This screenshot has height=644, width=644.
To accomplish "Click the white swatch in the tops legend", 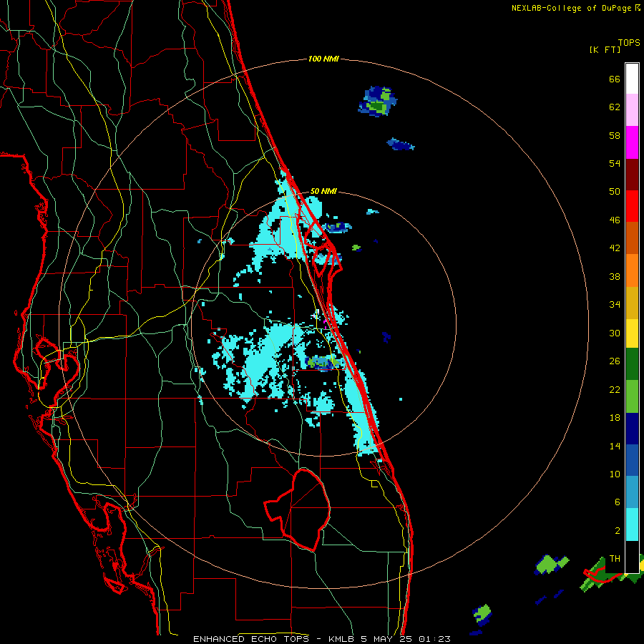I will (632, 79).
